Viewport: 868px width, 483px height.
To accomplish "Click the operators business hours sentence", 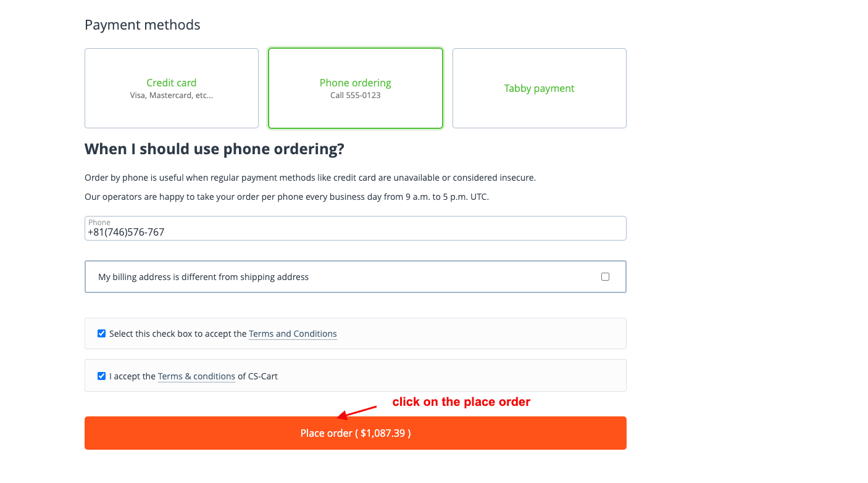I will tap(286, 197).
